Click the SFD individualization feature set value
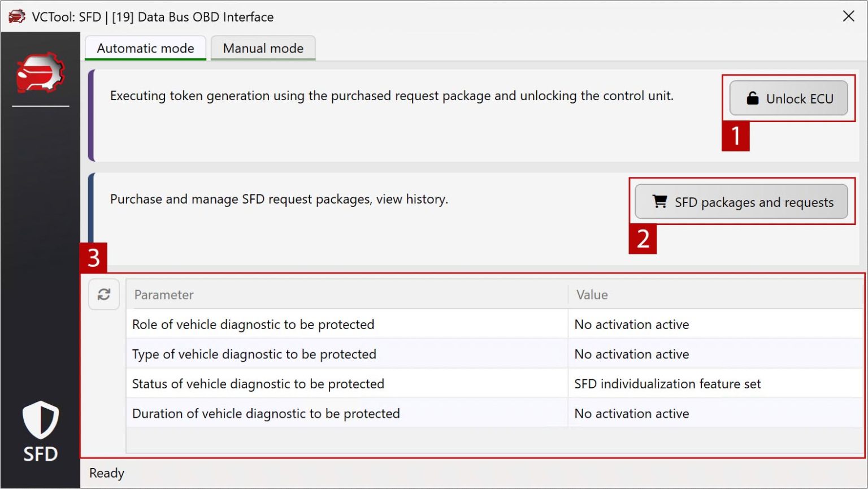 [667, 384]
